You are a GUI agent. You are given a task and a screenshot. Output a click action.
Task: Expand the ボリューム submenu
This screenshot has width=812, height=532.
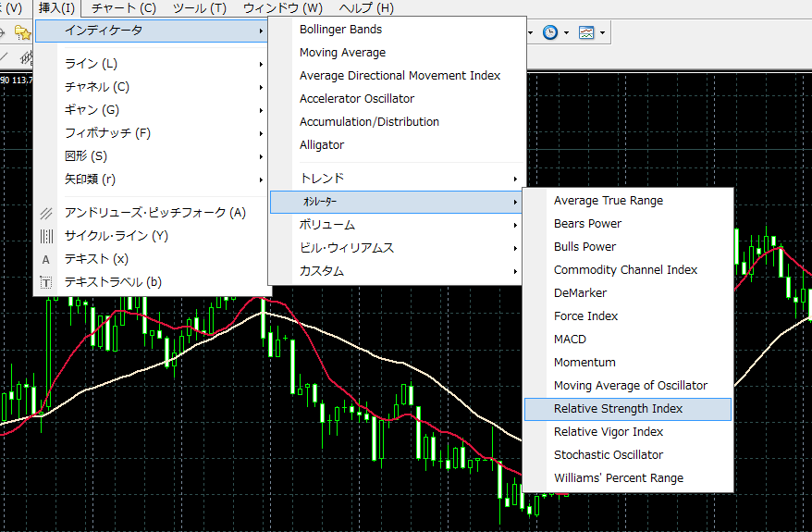pyautogui.click(x=397, y=225)
